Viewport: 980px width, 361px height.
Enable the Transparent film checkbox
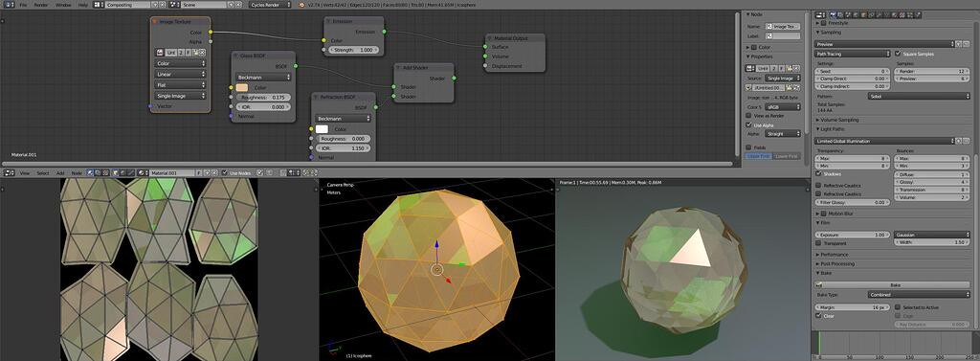pos(819,243)
